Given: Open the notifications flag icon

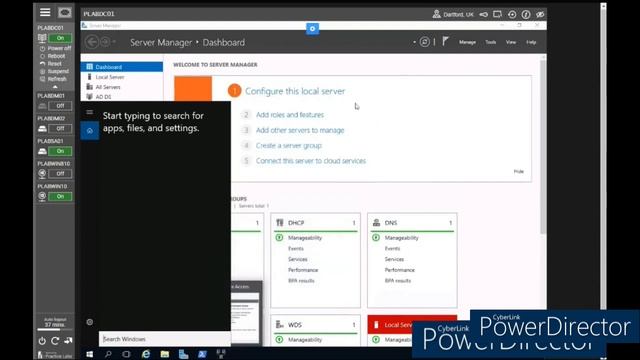Looking at the screenshot, I should point(445,41).
